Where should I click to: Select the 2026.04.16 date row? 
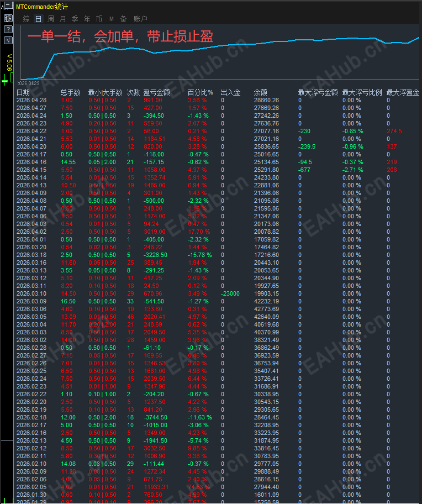coord(31,162)
